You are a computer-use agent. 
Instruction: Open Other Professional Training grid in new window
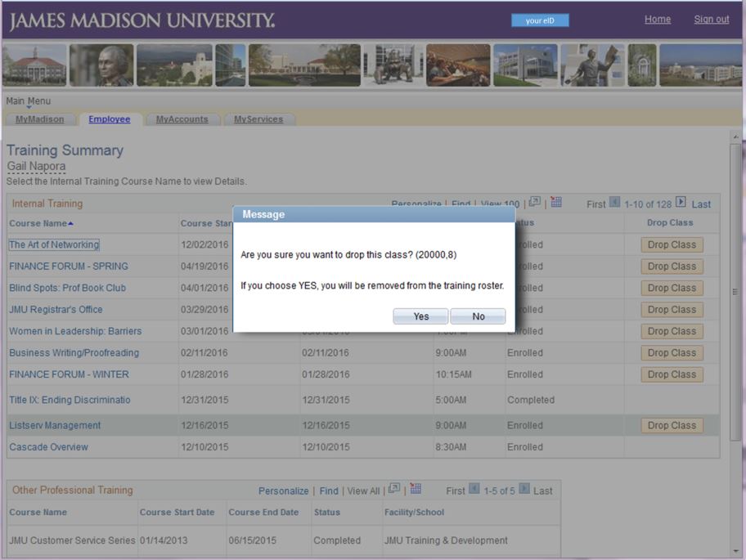pyautogui.click(x=394, y=488)
